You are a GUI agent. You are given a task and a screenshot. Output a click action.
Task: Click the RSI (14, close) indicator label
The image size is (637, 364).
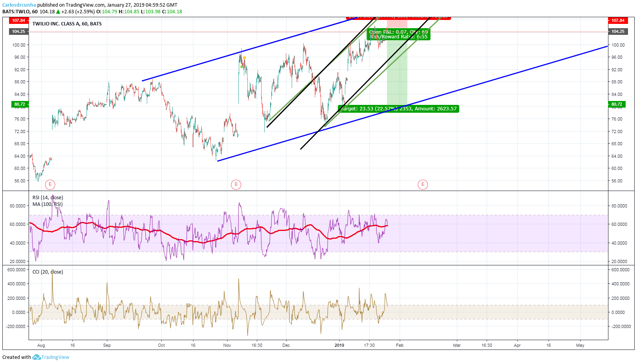point(48,198)
